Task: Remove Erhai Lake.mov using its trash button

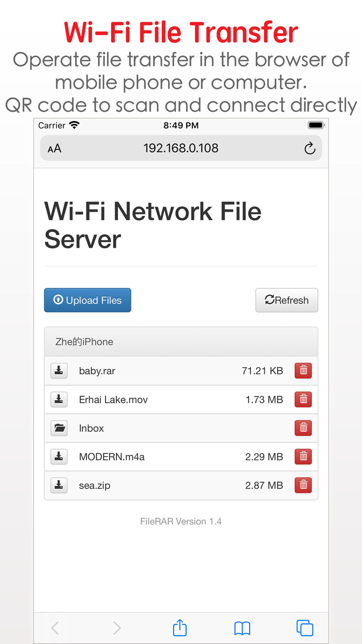Action: [x=303, y=399]
